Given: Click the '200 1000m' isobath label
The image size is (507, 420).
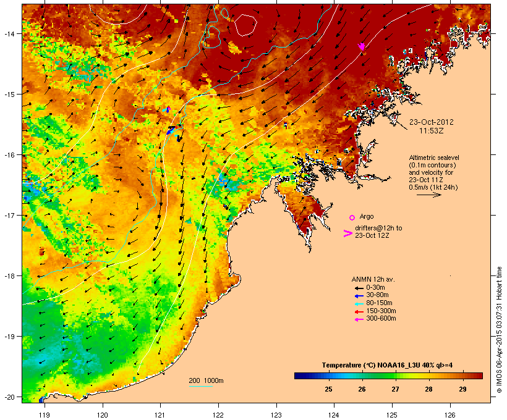Looking at the screenshot, I should pyautogui.click(x=206, y=380).
